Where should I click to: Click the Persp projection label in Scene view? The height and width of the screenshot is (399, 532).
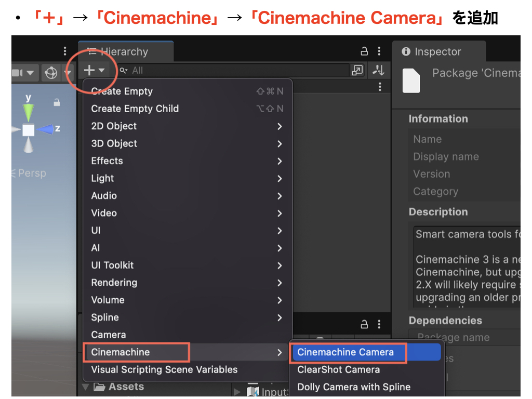[32, 174]
